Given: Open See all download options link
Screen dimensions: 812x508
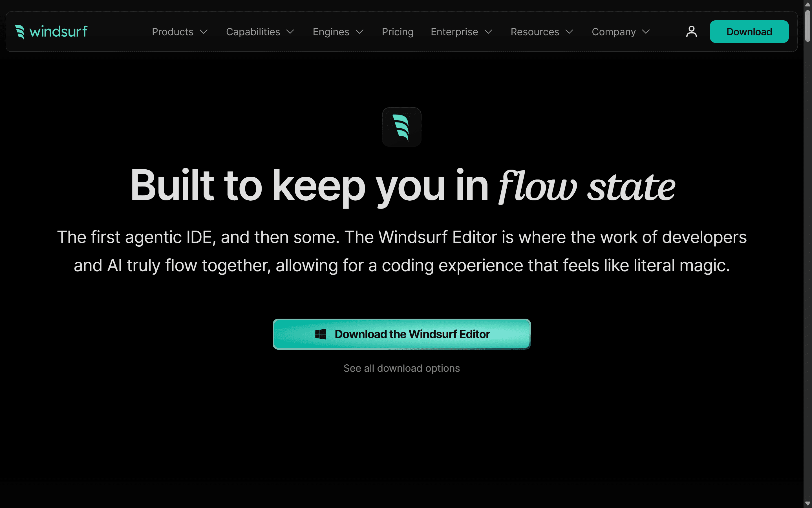Looking at the screenshot, I should (x=402, y=368).
